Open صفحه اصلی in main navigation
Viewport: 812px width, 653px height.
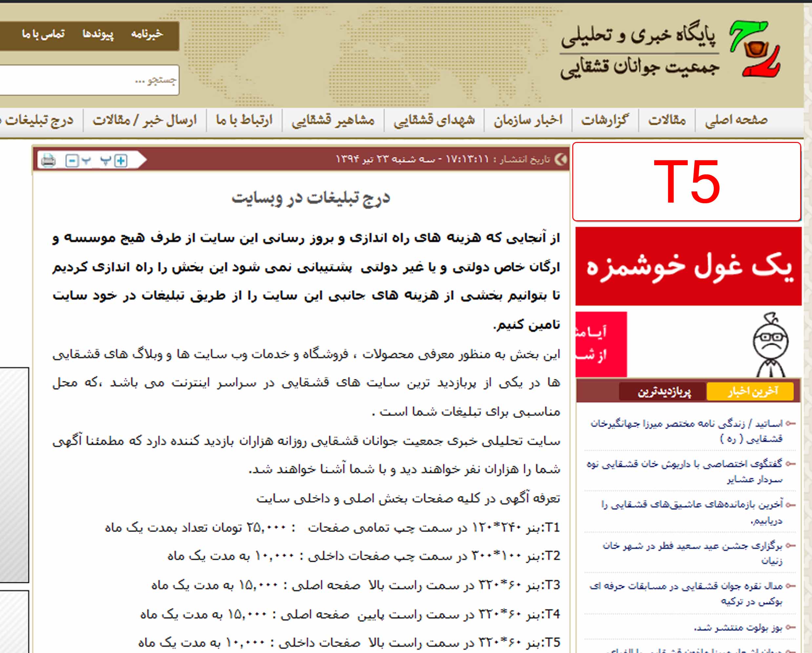point(736,120)
